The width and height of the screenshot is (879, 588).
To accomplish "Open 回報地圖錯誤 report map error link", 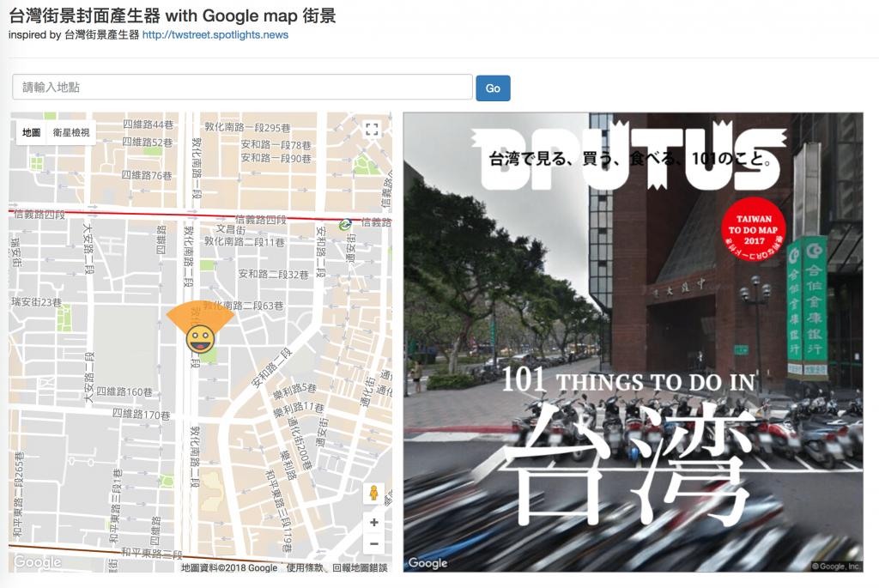I will pyautogui.click(x=360, y=567).
